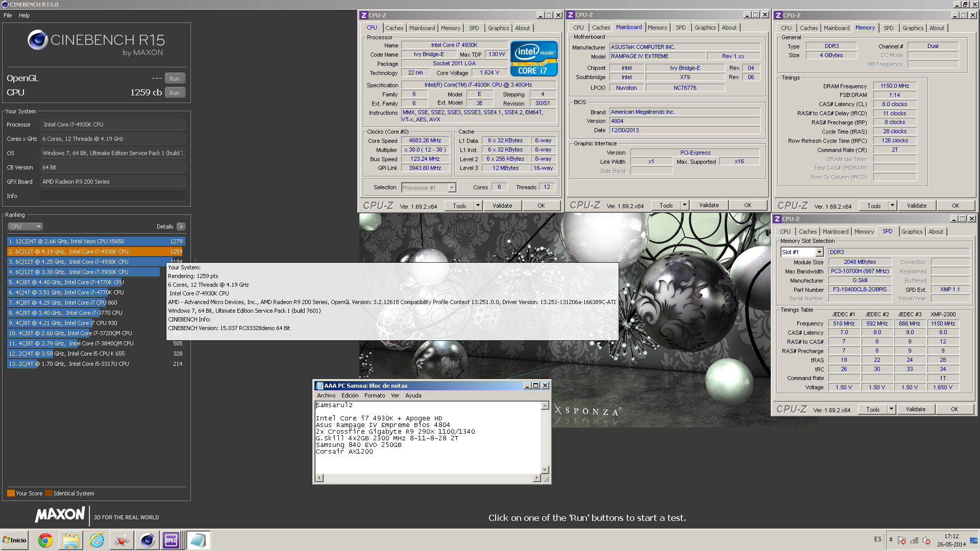Click Validate in CPU-Z Memory window
The height and width of the screenshot is (551, 980).
pos(917,206)
